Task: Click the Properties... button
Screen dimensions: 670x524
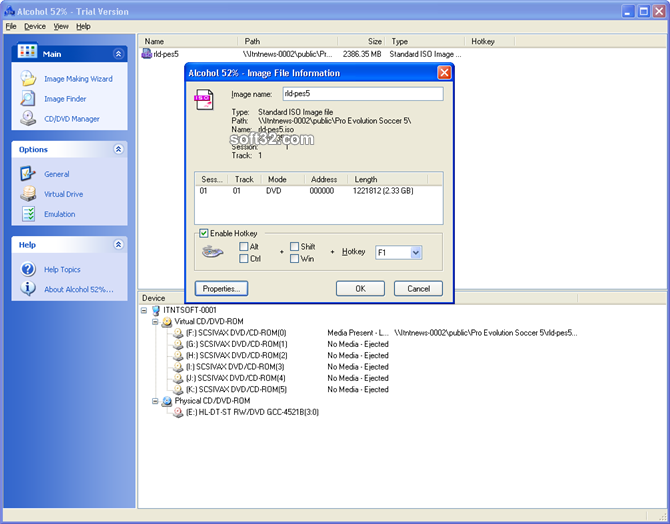Action: click(x=221, y=288)
